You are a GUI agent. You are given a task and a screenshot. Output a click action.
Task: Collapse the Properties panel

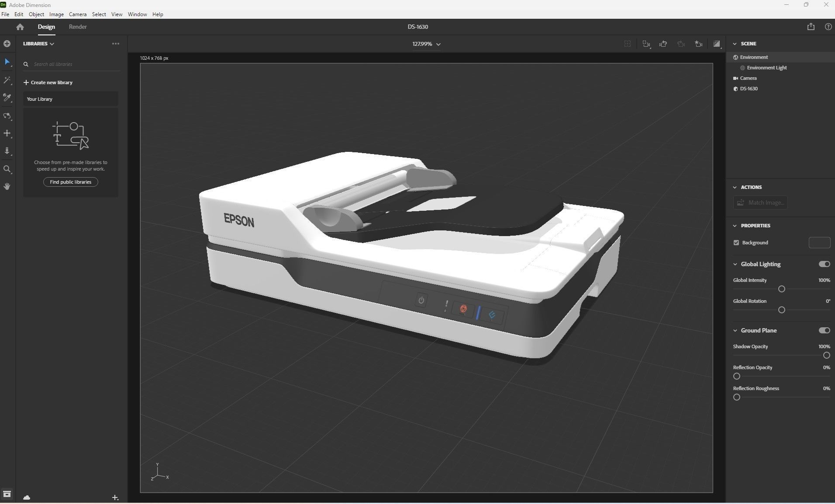(x=735, y=226)
